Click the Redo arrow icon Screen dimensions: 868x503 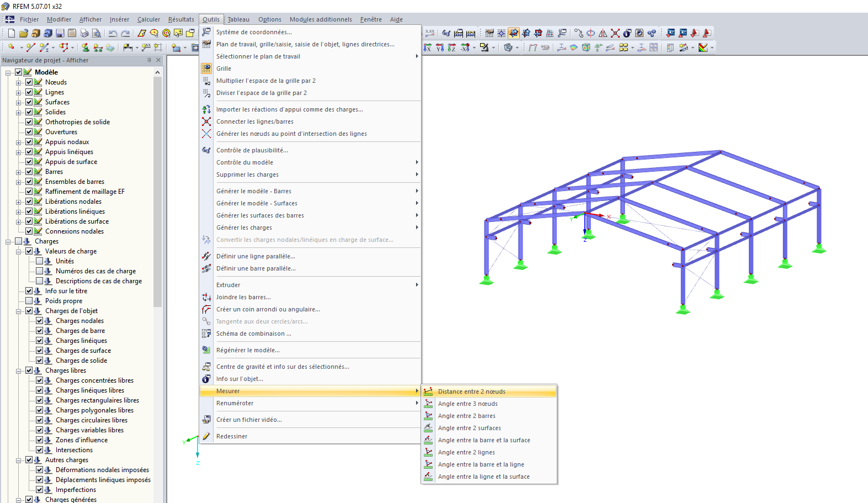point(125,33)
